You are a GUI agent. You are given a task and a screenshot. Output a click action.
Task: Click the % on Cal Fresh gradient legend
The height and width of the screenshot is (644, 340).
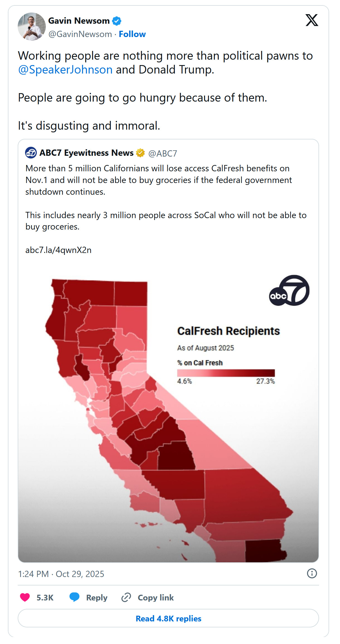pyautogui.click(x=226, y=373)
